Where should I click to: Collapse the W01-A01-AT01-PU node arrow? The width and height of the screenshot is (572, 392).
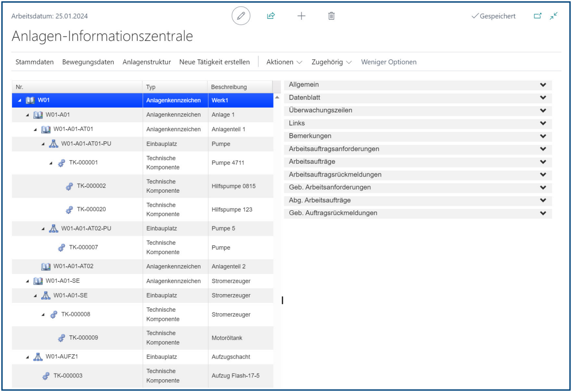(x=43, y=144)
